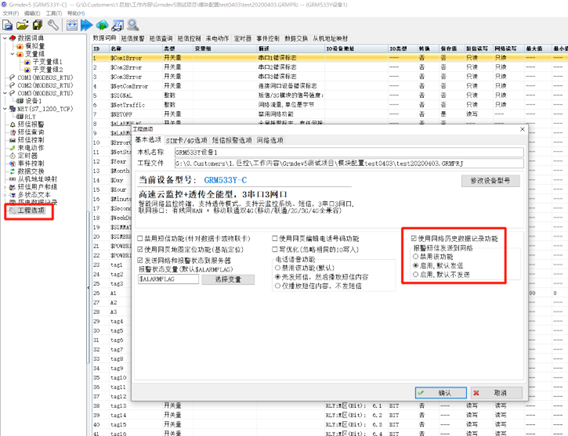568x436 pixels.
Task: Click the blue double-arrow download icon
Action: point(87,25)
